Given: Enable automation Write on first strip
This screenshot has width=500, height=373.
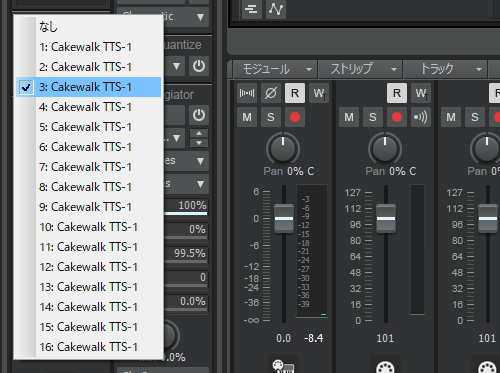Looking at the screenshot, I should [x=319, y=93].
